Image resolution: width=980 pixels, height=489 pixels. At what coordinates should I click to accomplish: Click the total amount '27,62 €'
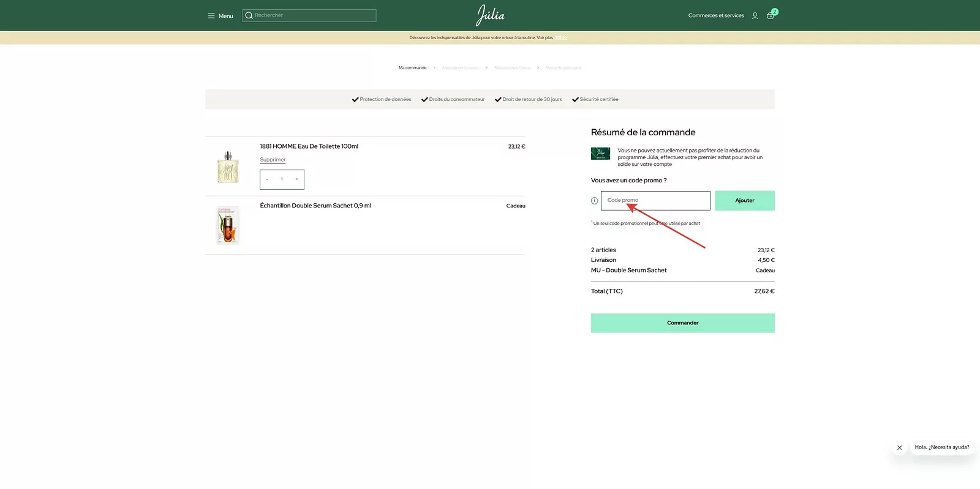[764, 291]
